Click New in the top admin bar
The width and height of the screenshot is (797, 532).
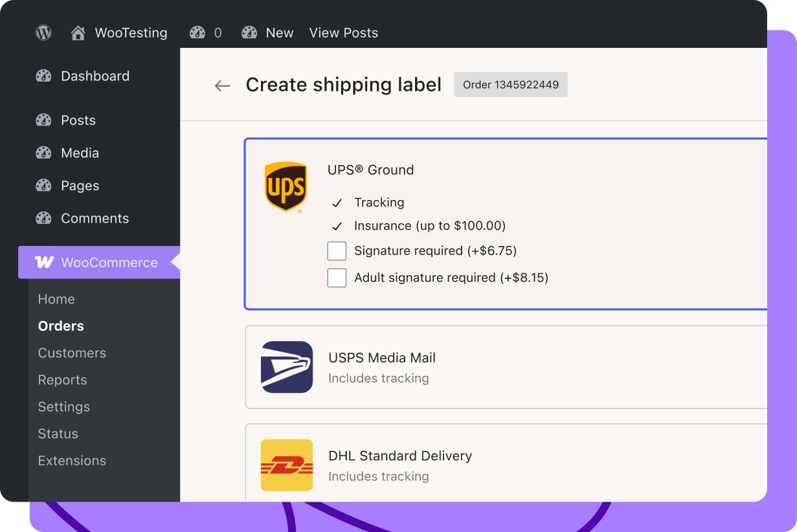point(279,32)
